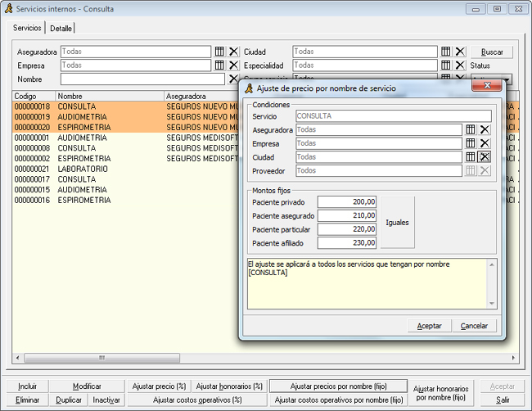Clear Aseguradora in the Ajuste dialog
Image resolution: width=532 pixels, height=411 pixels.
[x=485, y=129]
